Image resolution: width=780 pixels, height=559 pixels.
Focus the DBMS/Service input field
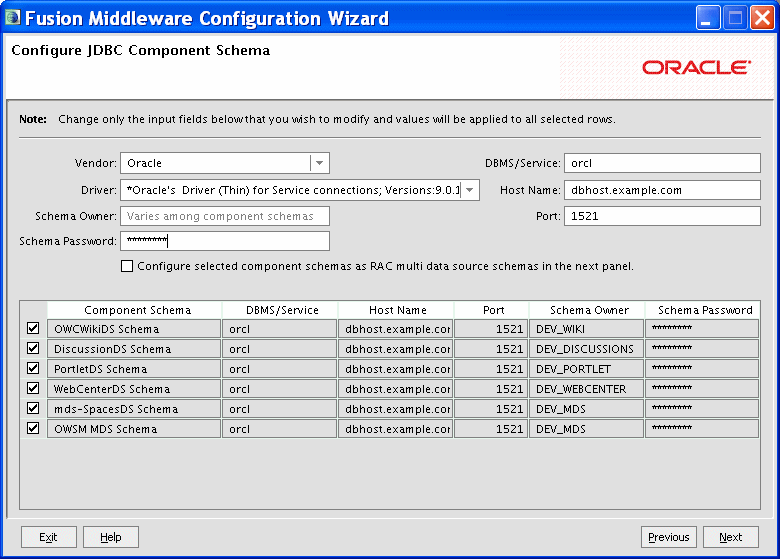662,163
